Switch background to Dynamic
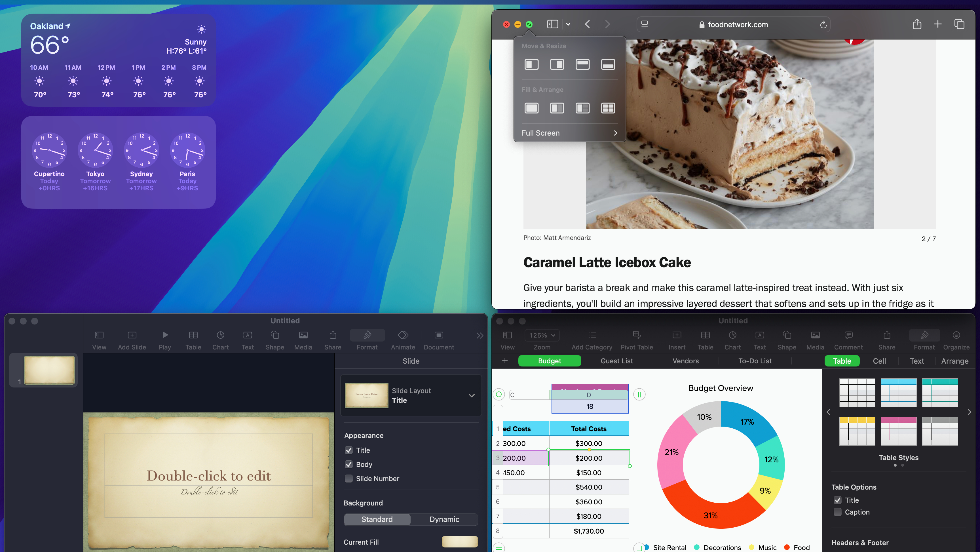Image resolution: width=980 pixels, height=552 pixels. click(444, 519)
